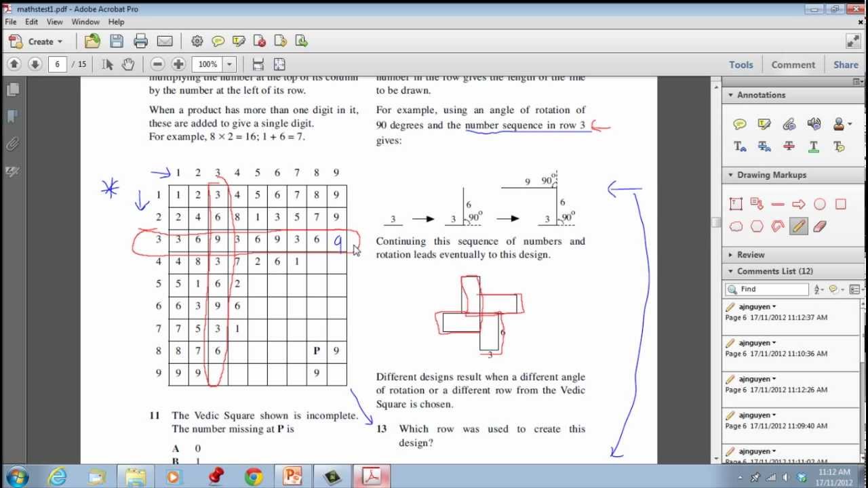Click the Find comments search field

[x=766, y=289]
